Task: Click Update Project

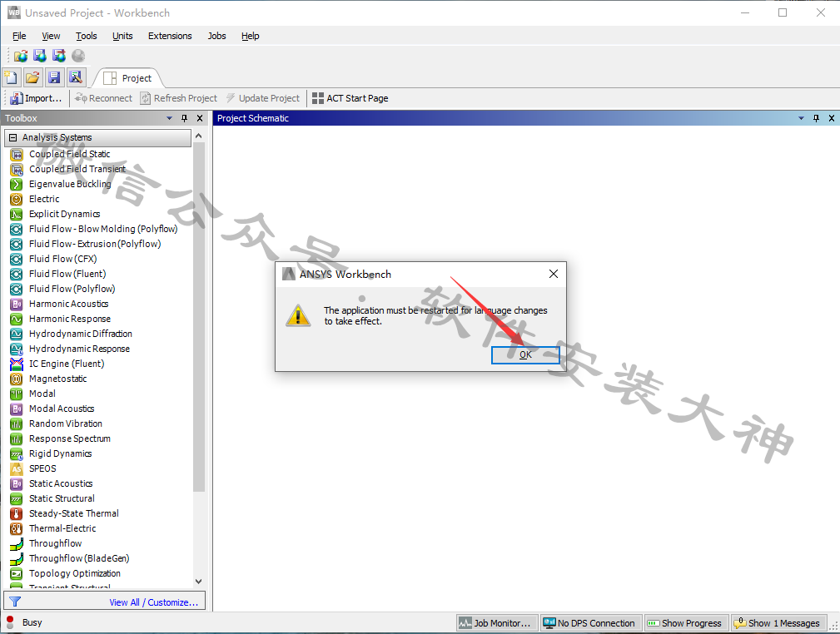Action: (x=262, y=98)
